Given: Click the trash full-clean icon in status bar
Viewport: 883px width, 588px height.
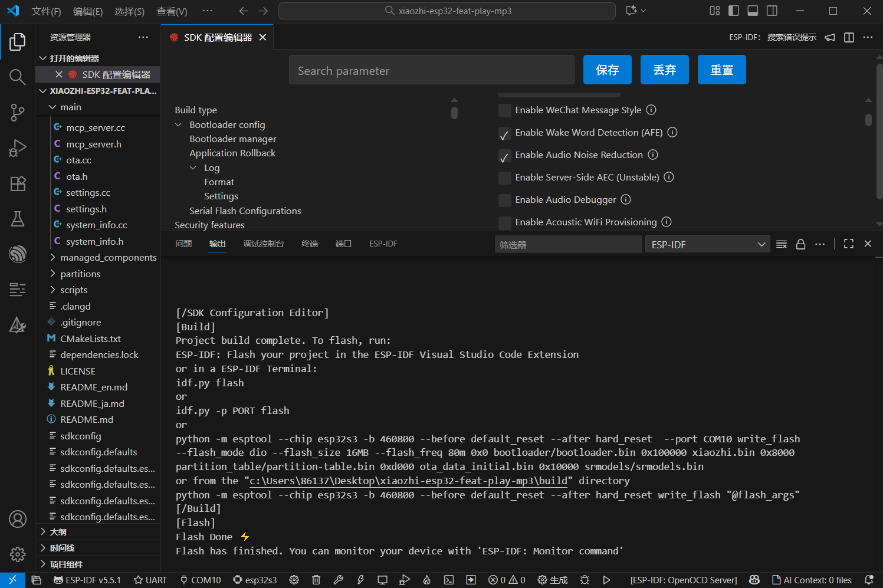Looking at the screenshot, I should pos(316,580).
